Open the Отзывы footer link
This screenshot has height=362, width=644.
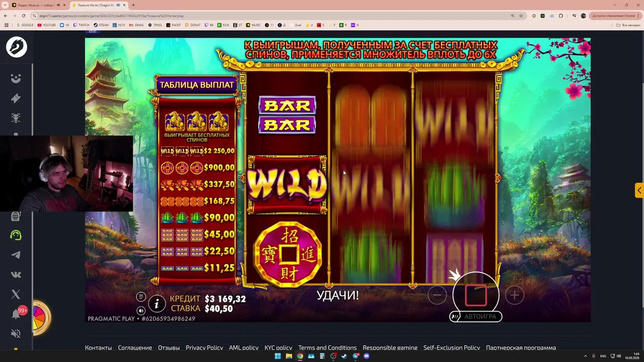pos(169,347)
